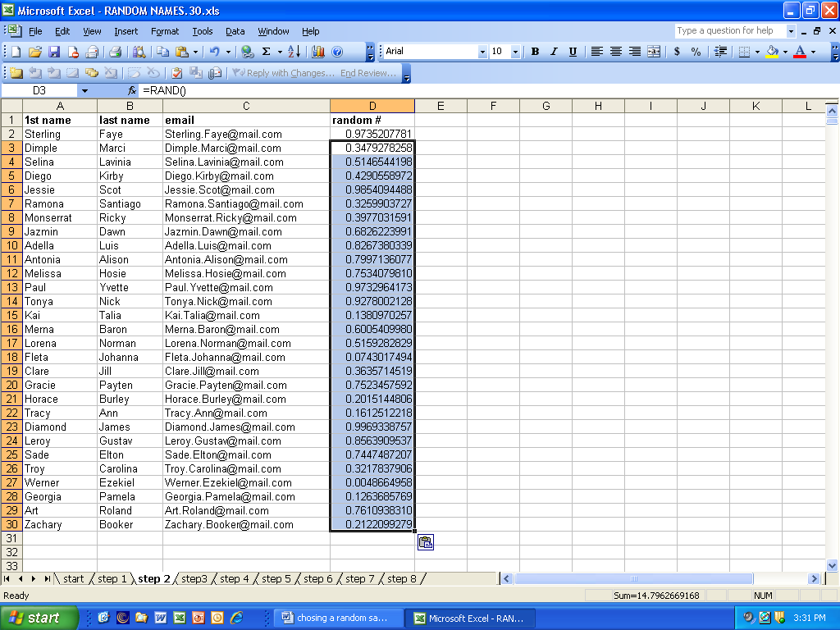The height and width of the screenshot is (630, 840).
Task: Open the Borders dropdown arrow
Action: coord(757,52)
